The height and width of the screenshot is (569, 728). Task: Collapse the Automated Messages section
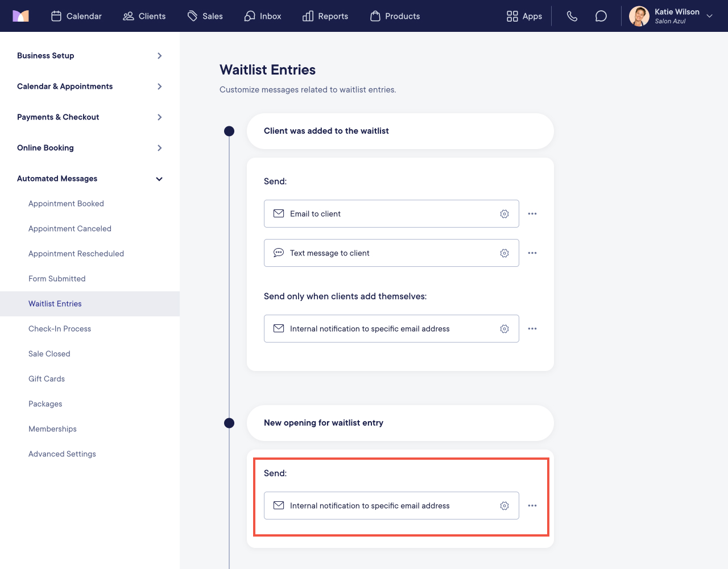(x=90, y=179)
